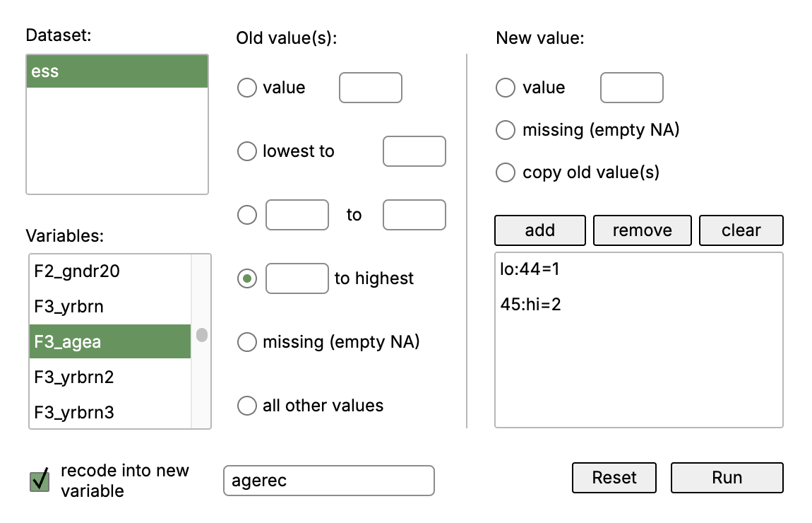812x523 pixels.
Task: Click the variables list scrollbar thumb
Action: point(202,335)
